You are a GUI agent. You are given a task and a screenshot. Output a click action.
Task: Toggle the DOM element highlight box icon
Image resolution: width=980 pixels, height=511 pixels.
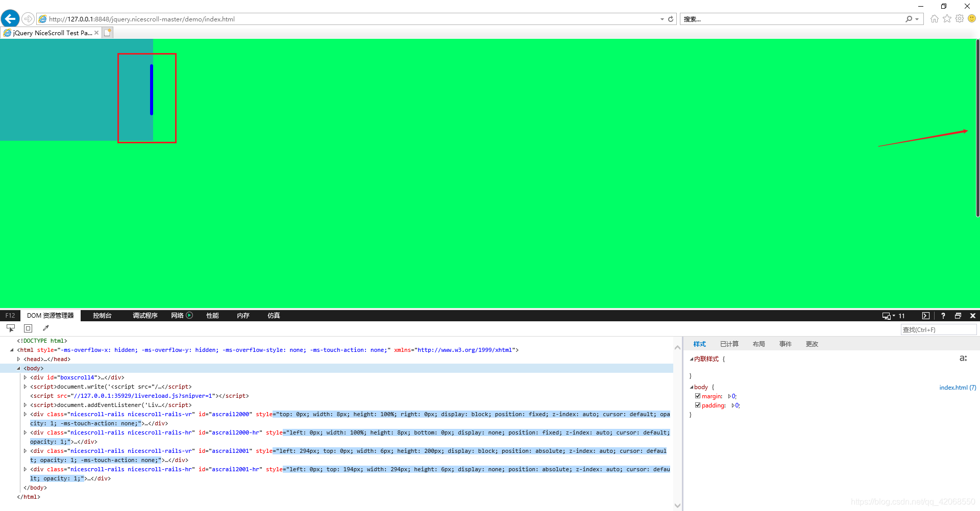click(28, 328)
